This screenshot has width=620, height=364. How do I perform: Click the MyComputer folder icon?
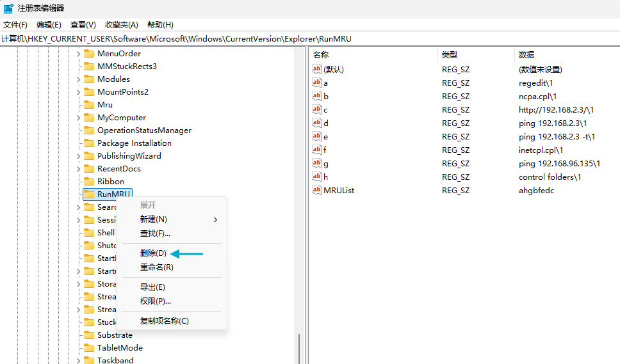tap(89, 117)
